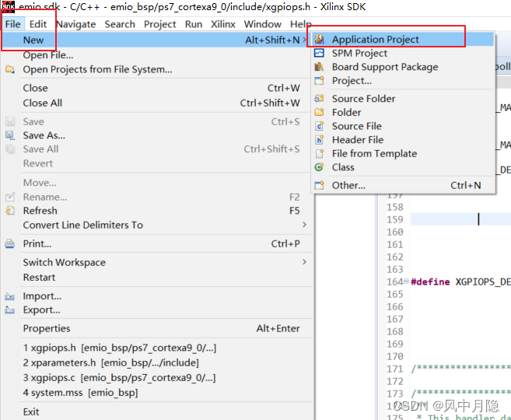511x420 pixels.
Task: Click the Source File C icon
Action: (320, 126)
